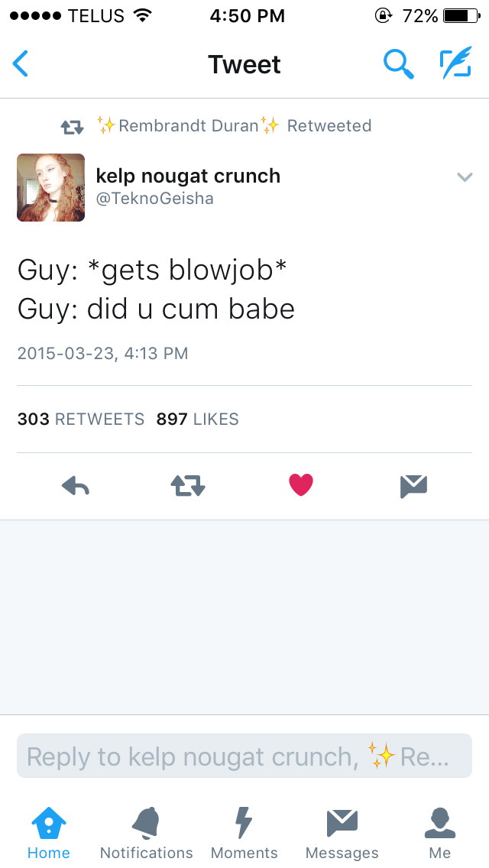The width and height of the screenshot is (489, 868).
Task: Show the 897 Likes list
Action: (x=197, y=419)
